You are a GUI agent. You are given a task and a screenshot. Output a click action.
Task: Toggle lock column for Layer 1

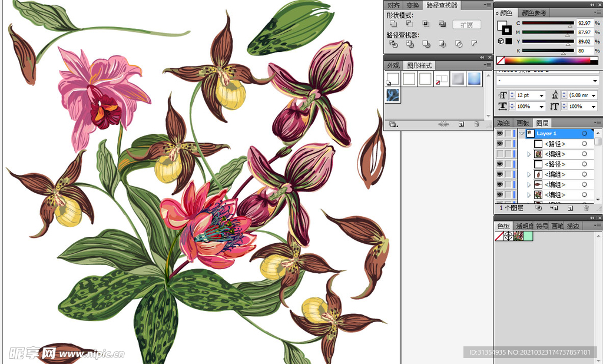(x=508, y=134)
